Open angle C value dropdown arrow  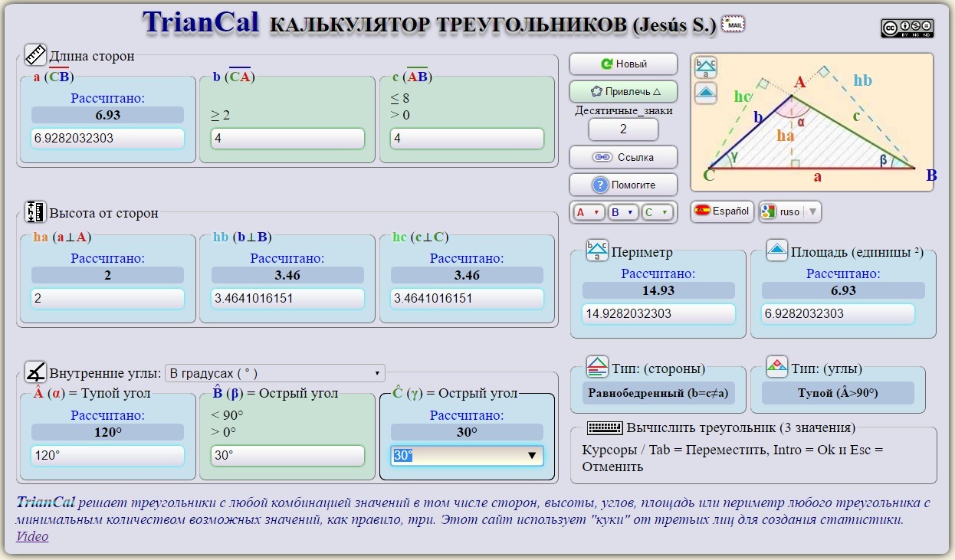(532, 456)
